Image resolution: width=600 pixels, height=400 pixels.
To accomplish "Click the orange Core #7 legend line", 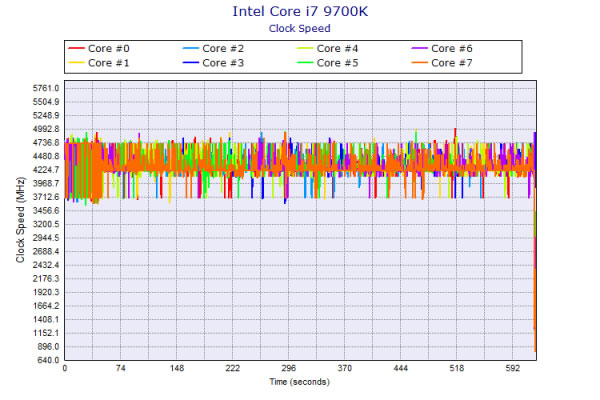I will coord(419,62).
